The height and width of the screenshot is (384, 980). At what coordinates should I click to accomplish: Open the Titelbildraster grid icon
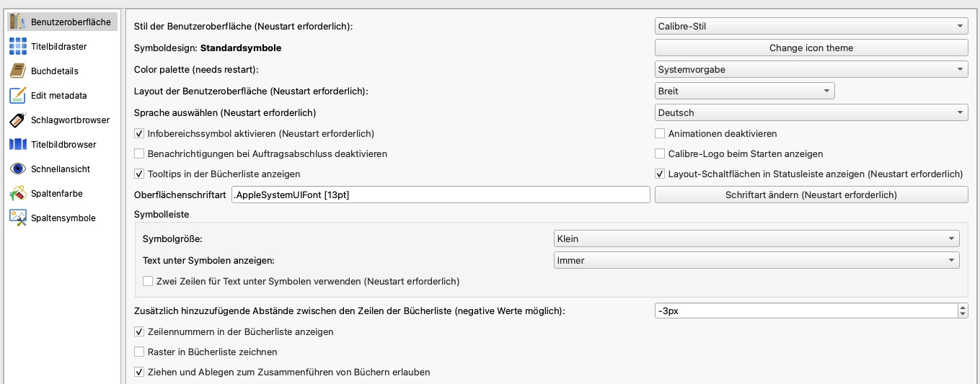pyautogui.click(x=18, y=47)
